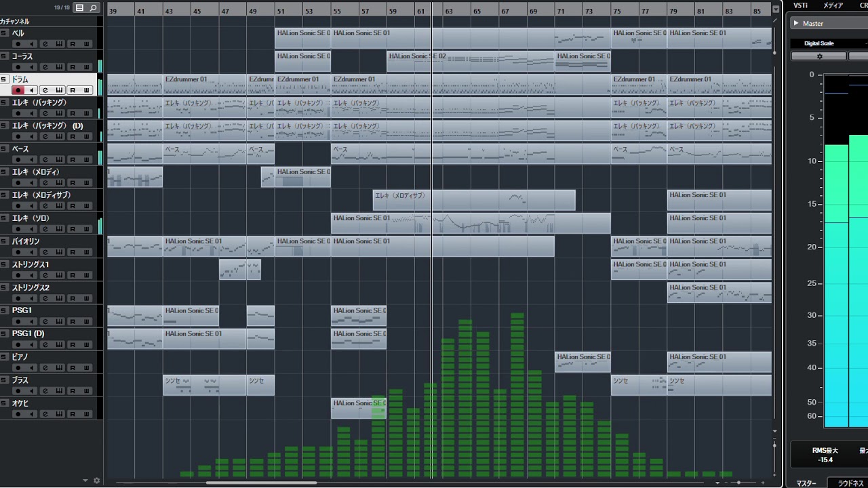Open meter settings gear in Master panel
The image size is (868, 488).
coord(819,56)
